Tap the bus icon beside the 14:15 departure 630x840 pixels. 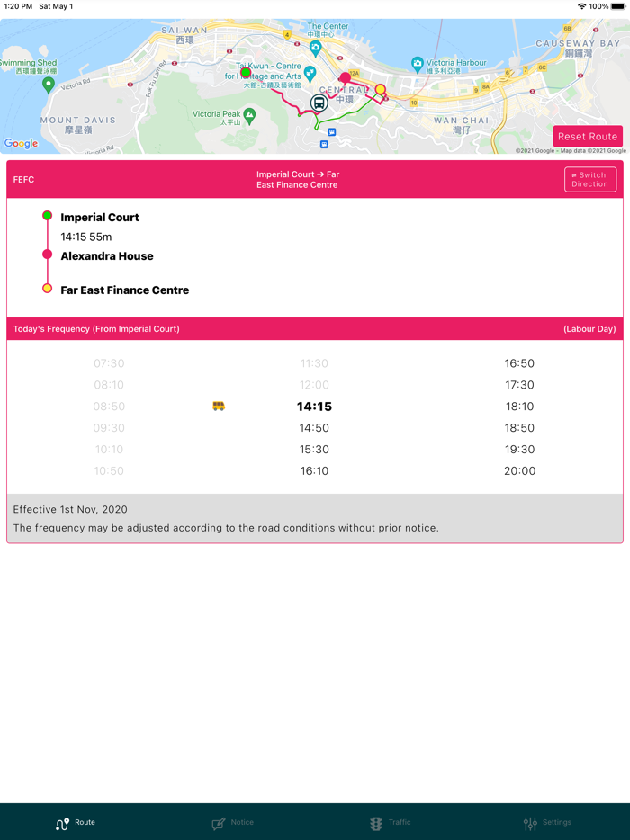(x=218, y=407)
